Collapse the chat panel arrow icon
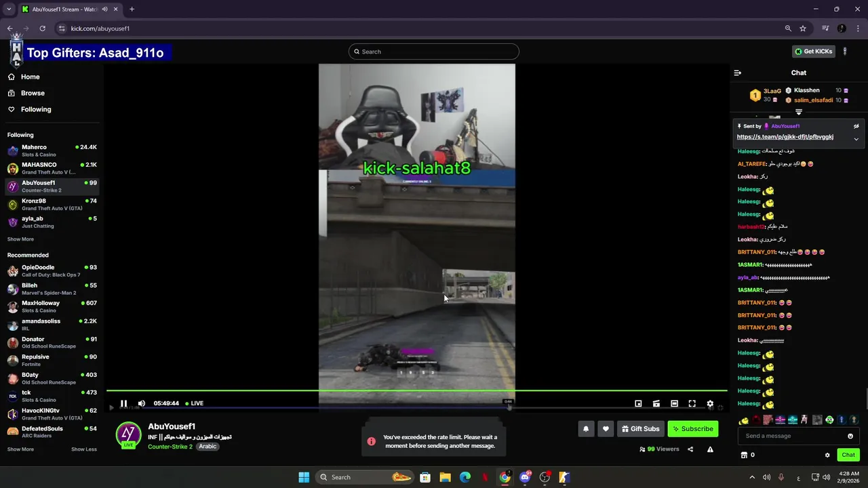 click(738, 73)
